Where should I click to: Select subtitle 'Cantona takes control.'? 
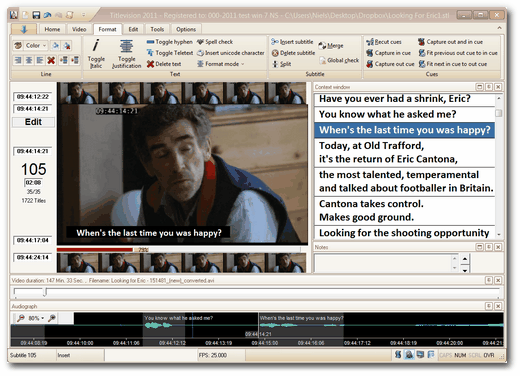[x=404, y=211]
